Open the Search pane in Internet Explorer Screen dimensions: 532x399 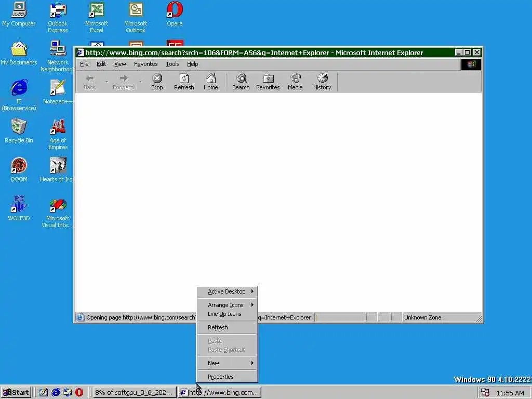(241, 82)
